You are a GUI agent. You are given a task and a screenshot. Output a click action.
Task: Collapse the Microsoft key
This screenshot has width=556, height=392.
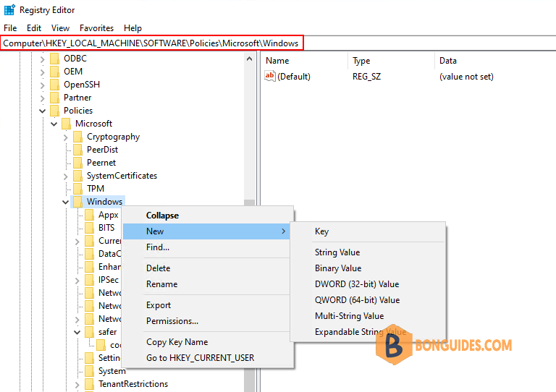click(x=54, y=124)
